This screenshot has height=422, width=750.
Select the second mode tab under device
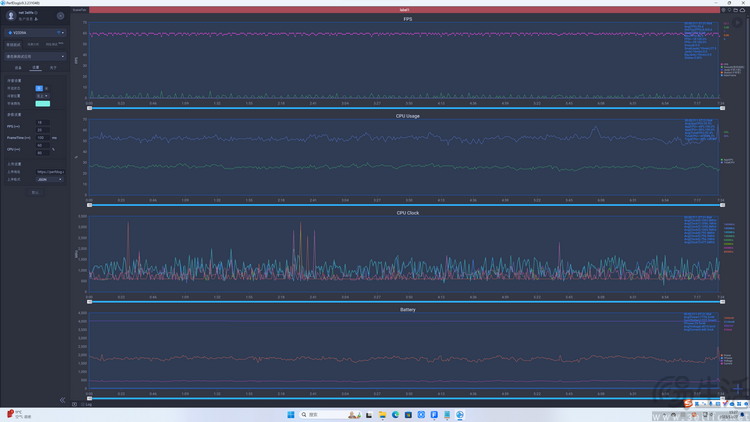33,44
